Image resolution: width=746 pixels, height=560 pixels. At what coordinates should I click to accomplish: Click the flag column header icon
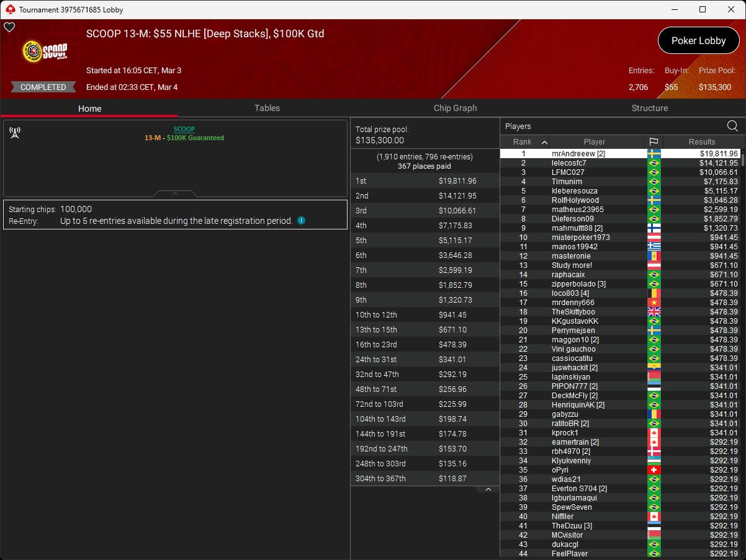(x=654, y=142)
